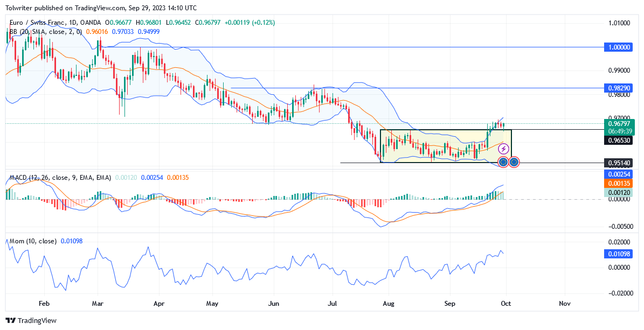
Task: Click the 0.95140 black price label
Action: (619, 163)
